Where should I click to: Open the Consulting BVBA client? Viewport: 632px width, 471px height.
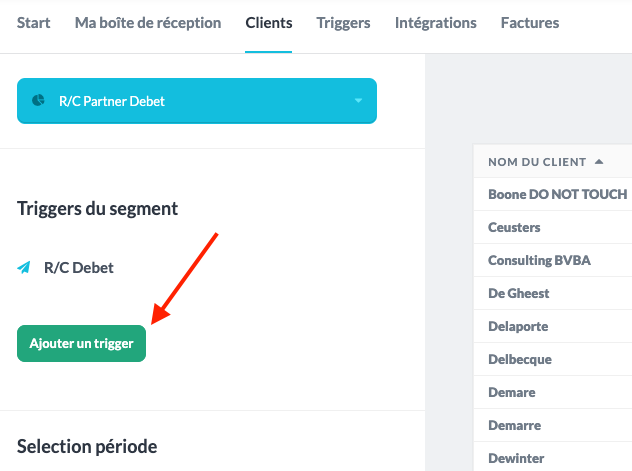pos(539,260)
